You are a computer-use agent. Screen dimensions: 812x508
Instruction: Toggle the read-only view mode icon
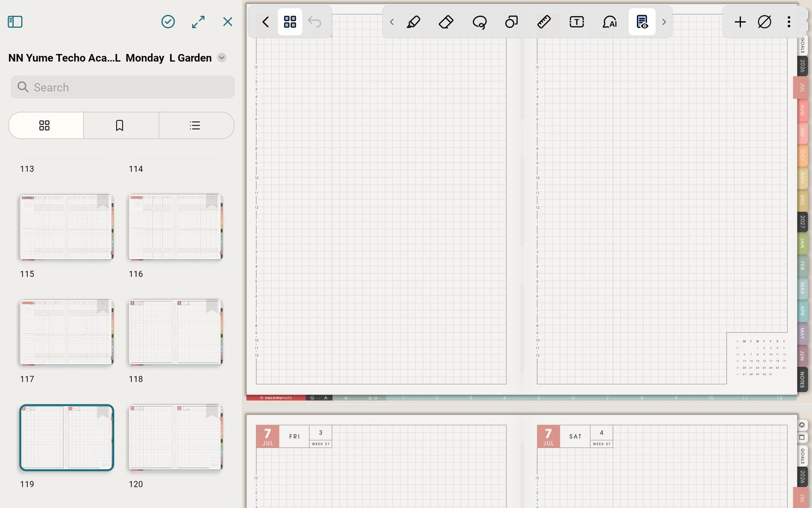642,22
